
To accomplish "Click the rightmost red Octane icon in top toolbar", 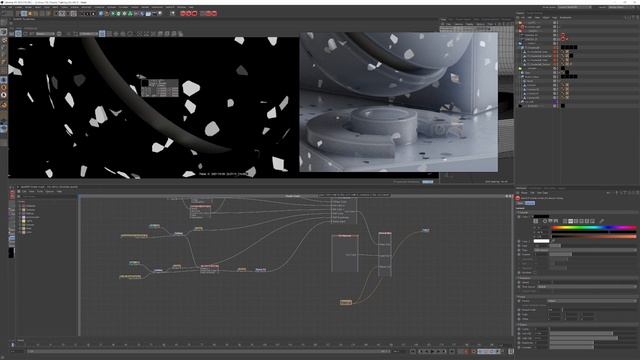I will click(214, 13).
